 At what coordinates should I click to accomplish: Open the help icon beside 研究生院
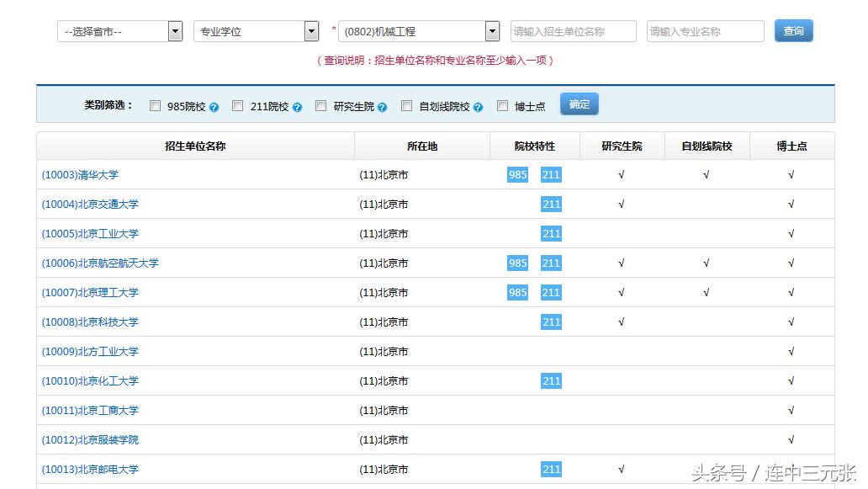(x=384, y=106)
